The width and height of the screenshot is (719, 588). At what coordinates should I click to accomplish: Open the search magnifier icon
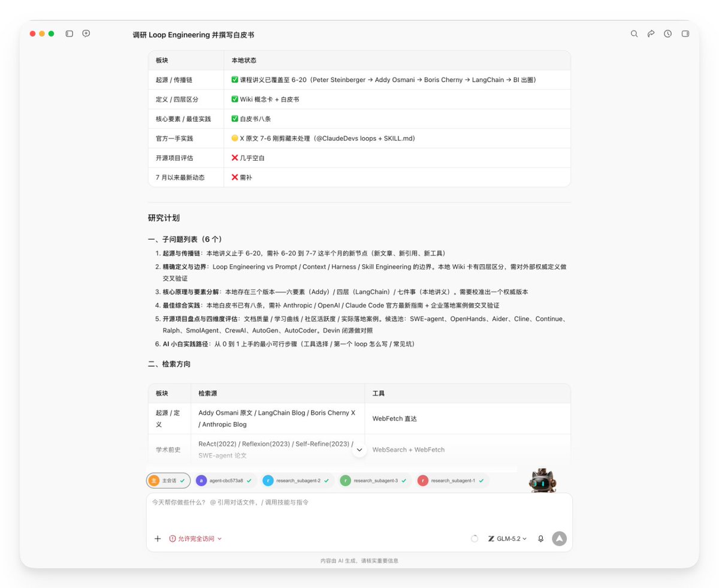(x=634, y=34)
